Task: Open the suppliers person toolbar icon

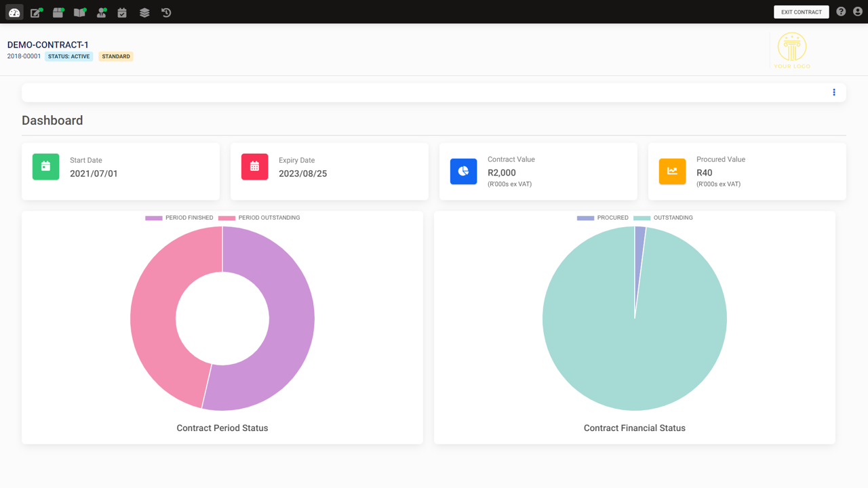Action: tap(102, 12)
